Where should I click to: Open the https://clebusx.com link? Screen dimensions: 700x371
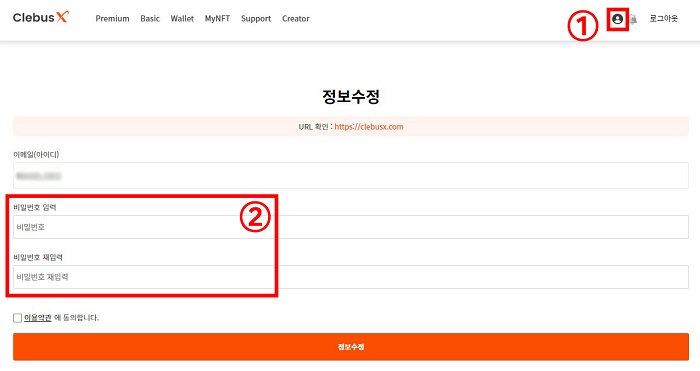[x=369, y=126]
